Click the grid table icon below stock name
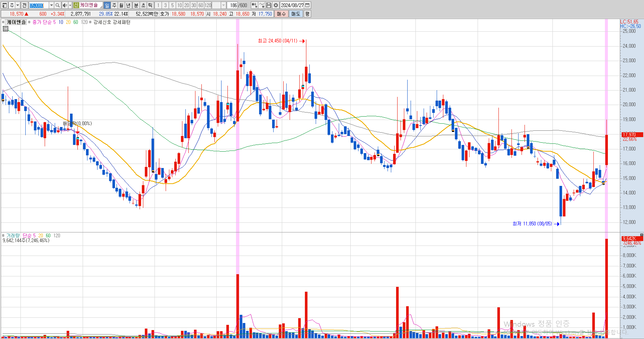The width and height of the screenshot is (644, 339). 6,29
